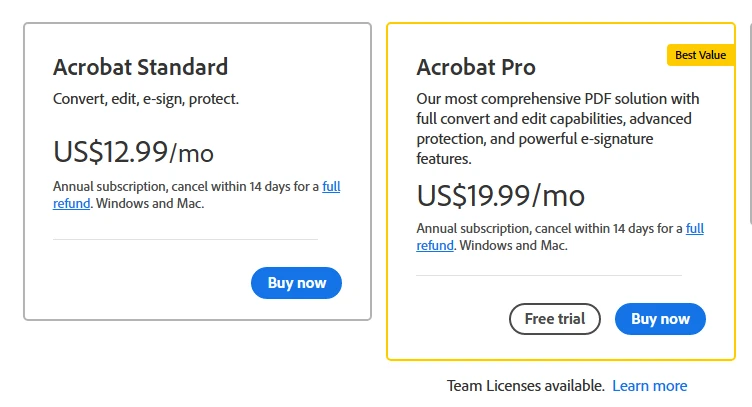Click Buy now for Acrobat Pro

[x=660, y=319]
